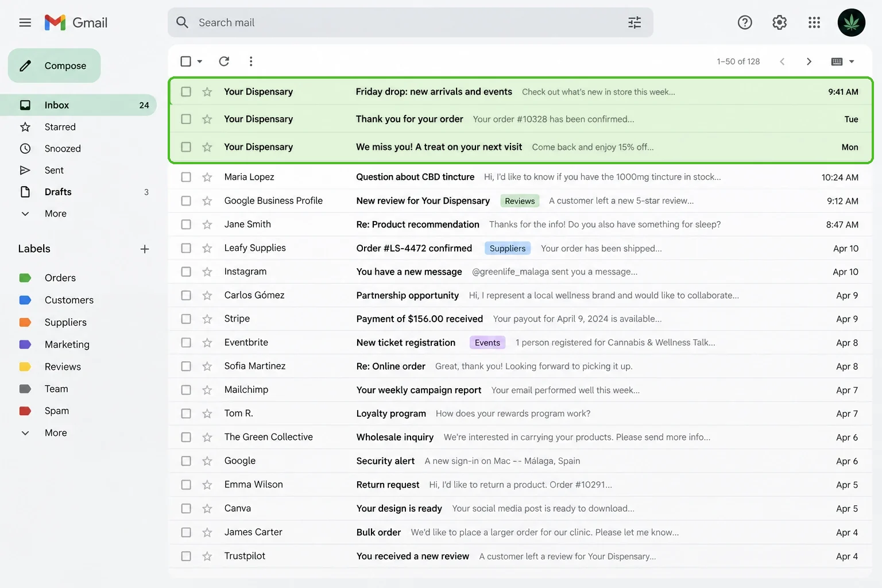This screenshot has height=588, width=882.
Task: Open the main menu hamburger icon
Action: pos(25,22)
